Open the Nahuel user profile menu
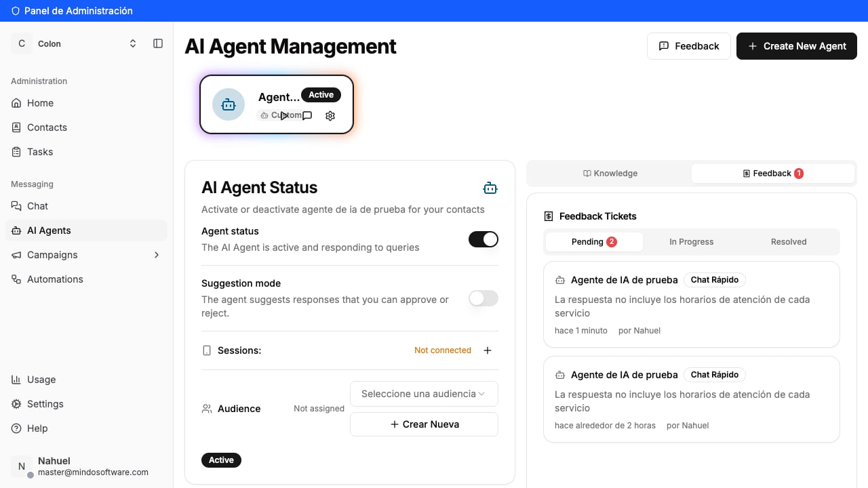This screenshot has width=868, height=488. click(x=86, y=466)
